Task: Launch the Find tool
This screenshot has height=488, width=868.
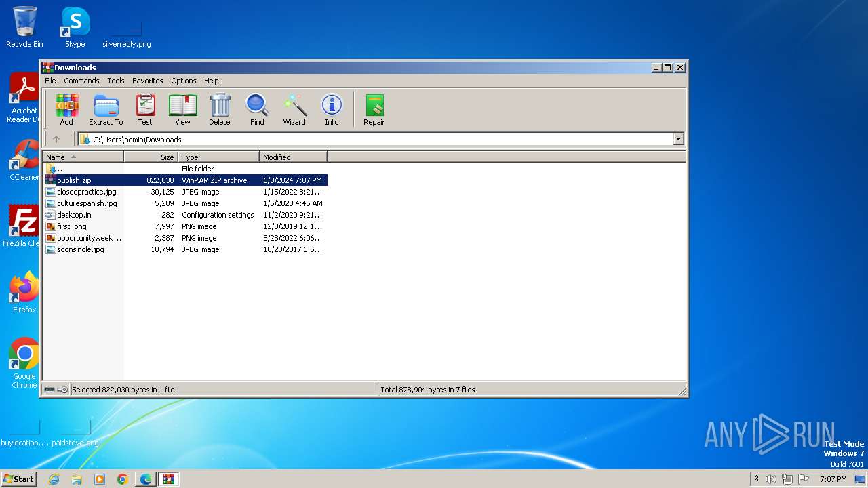Action: 257,110
